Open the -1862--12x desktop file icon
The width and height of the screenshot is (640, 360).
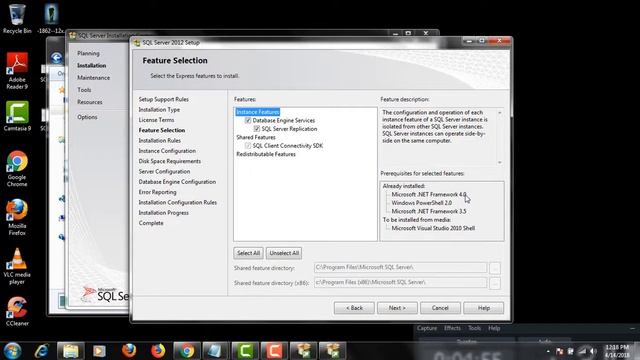[51, 18]
